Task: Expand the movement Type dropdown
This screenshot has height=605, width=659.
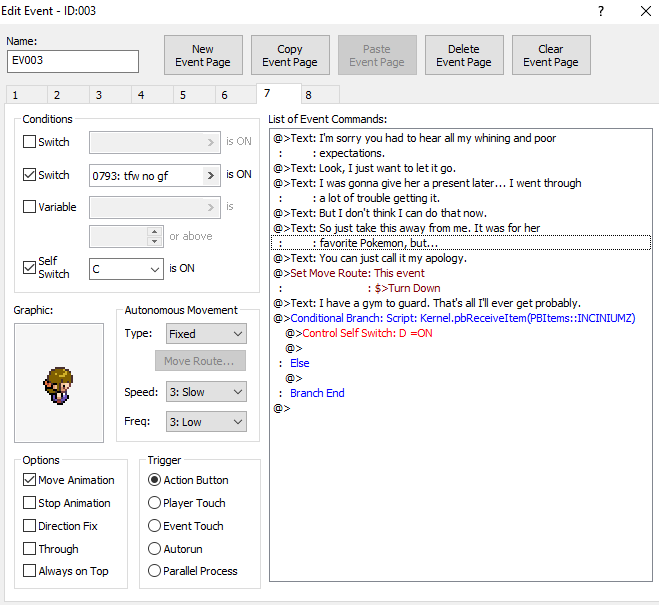Action: point(206,334)
